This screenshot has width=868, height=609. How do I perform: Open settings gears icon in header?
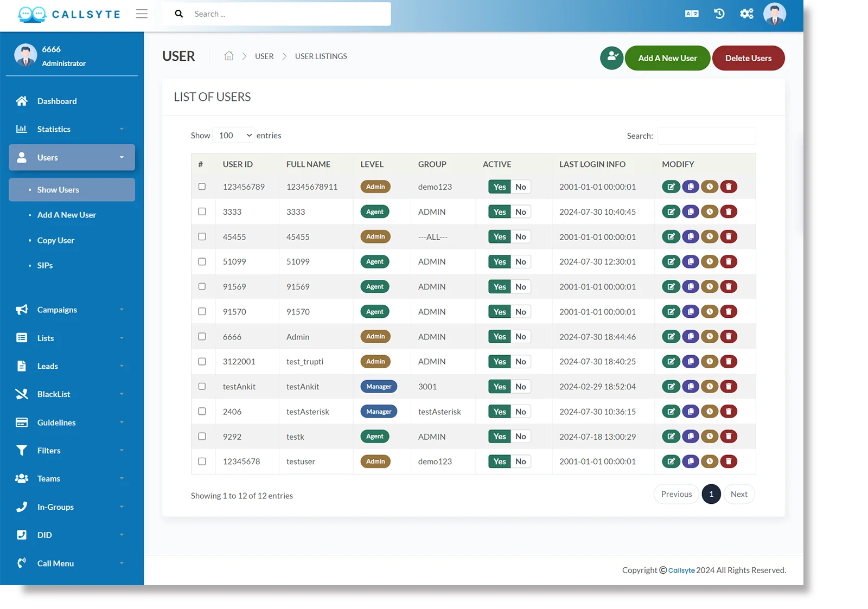click(746, 14)
